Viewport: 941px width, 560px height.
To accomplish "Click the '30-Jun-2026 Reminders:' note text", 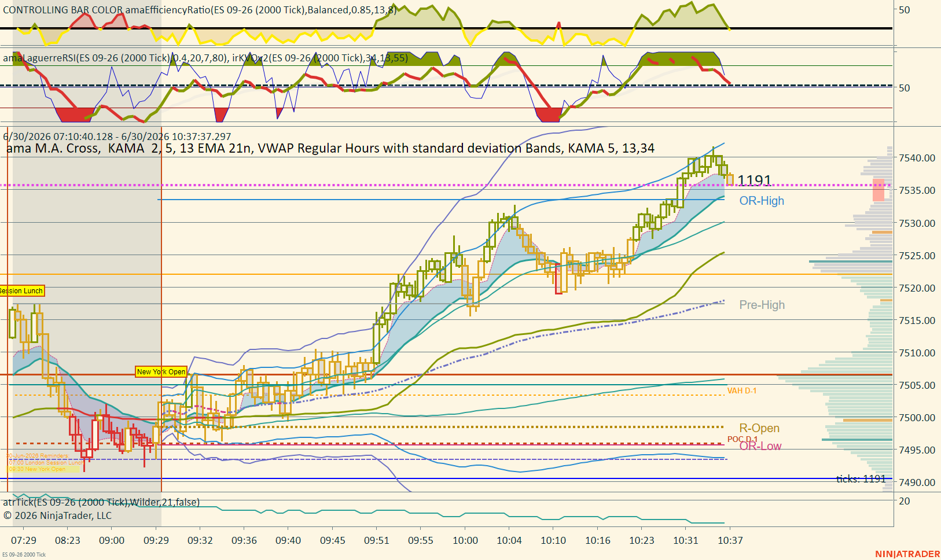I will tap(38, 456).
